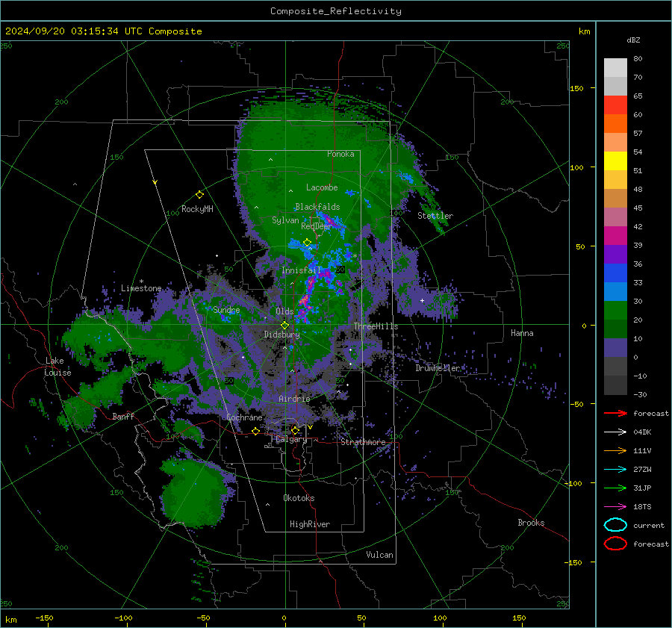672x628 pixels.
Task: Click the orange 111V arrow icon
Action: click(615, 450)
